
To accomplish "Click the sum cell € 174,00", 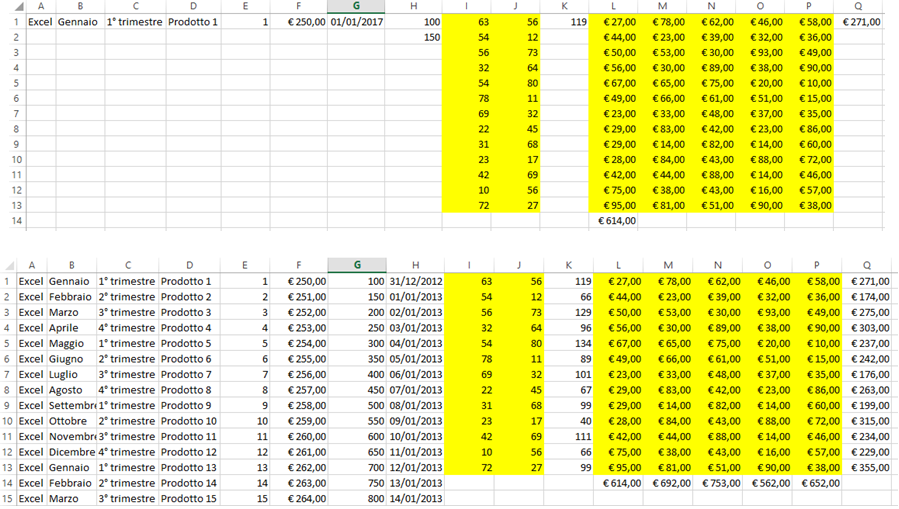I will click(866, 297).
